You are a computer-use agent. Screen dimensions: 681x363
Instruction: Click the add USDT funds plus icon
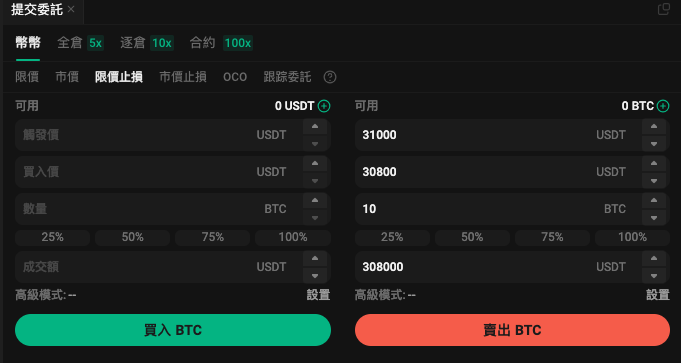(x=324, y=106)
